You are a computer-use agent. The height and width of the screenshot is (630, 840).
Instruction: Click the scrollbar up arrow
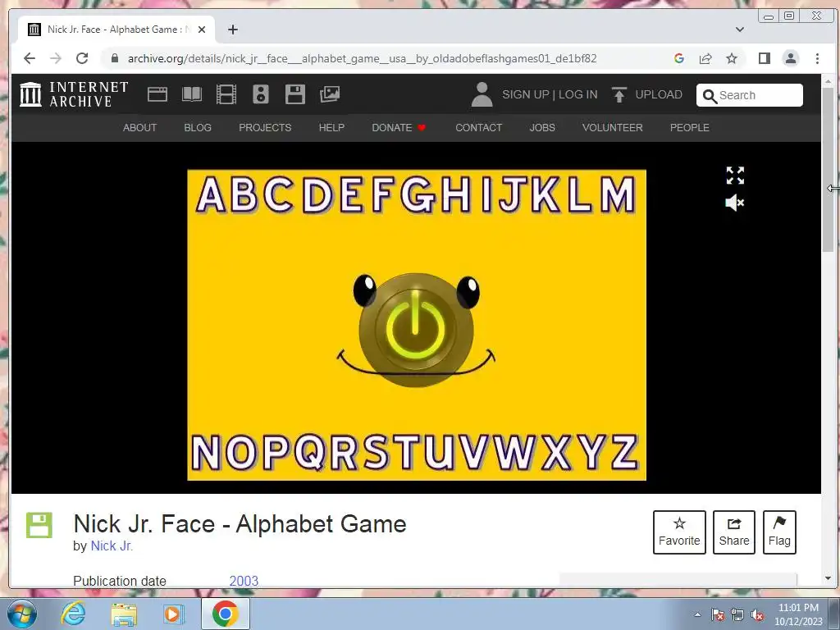(828, 81)
